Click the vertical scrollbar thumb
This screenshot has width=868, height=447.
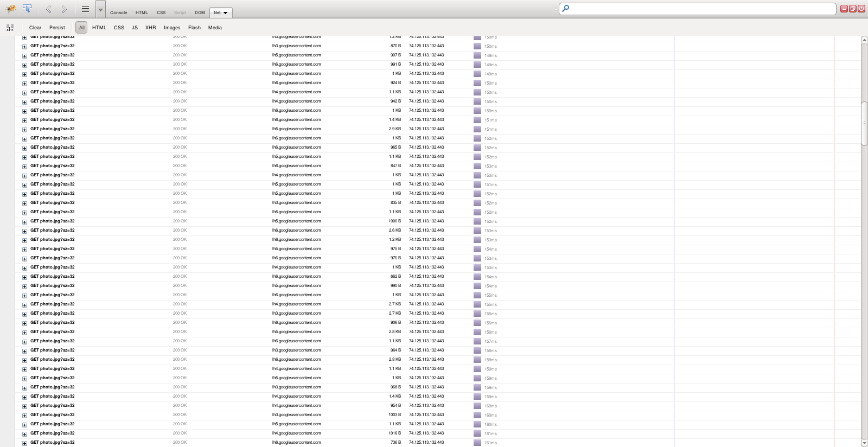pos(864,123)
